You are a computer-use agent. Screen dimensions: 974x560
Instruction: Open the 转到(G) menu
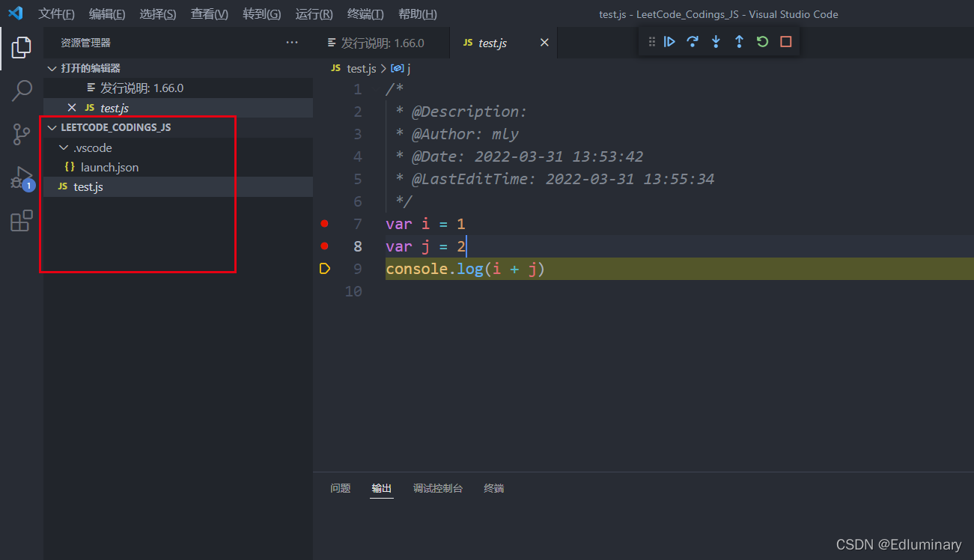[262, 14]
